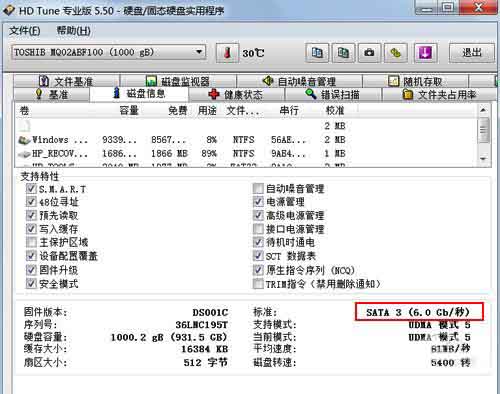Screen dimensions: 500x394
Task: Open the 帮助(H) menu
Action: pos(73,31)
